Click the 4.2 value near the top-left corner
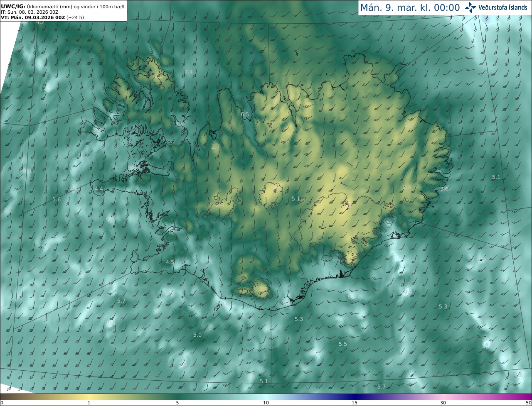This screenshot has width=532, height=406. click(40, 22)
